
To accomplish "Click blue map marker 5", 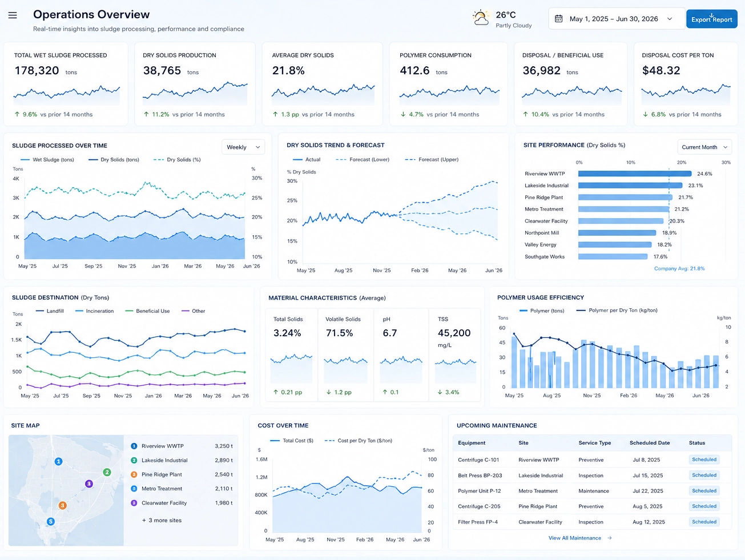I will click(x=51, y=521).
